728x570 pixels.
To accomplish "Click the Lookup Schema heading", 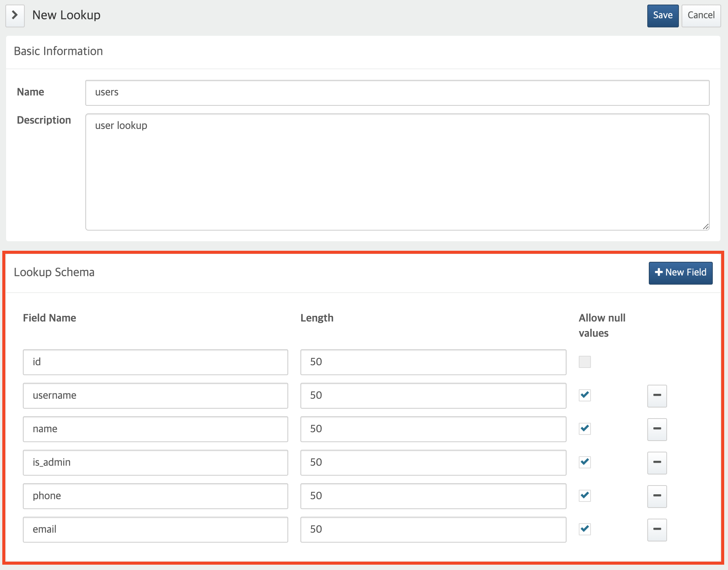I will (54, 272).
